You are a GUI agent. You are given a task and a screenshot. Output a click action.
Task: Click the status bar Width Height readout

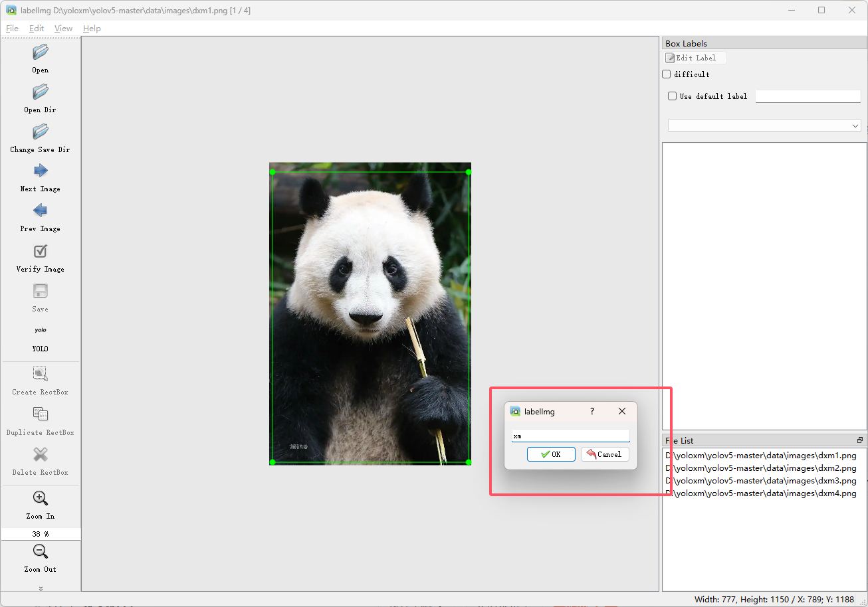pos(774,599)
